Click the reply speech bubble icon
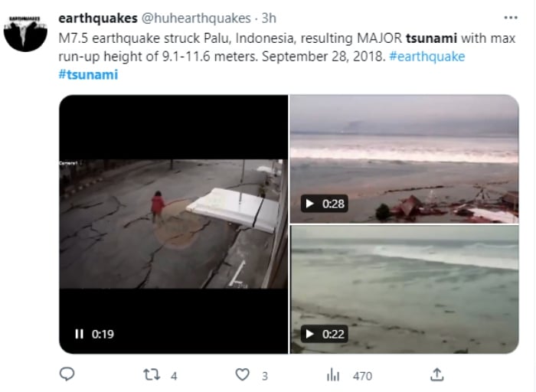The image size is (536, 392). (67, 375)
